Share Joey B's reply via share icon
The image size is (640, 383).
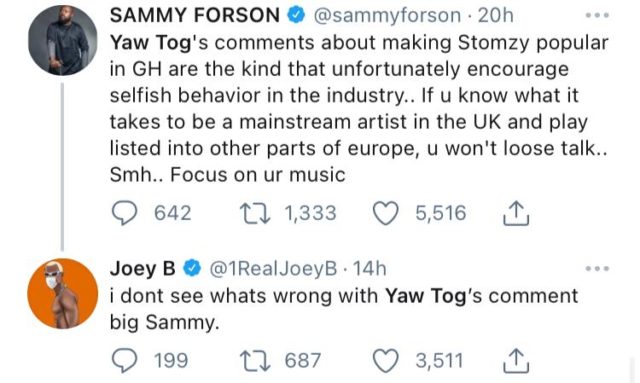click(516, 361)
